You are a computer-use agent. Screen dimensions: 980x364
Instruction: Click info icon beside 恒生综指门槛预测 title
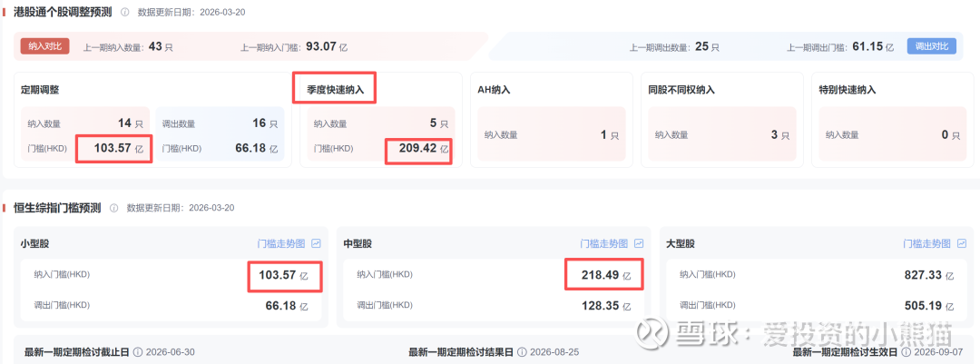(x=114, y=208)
